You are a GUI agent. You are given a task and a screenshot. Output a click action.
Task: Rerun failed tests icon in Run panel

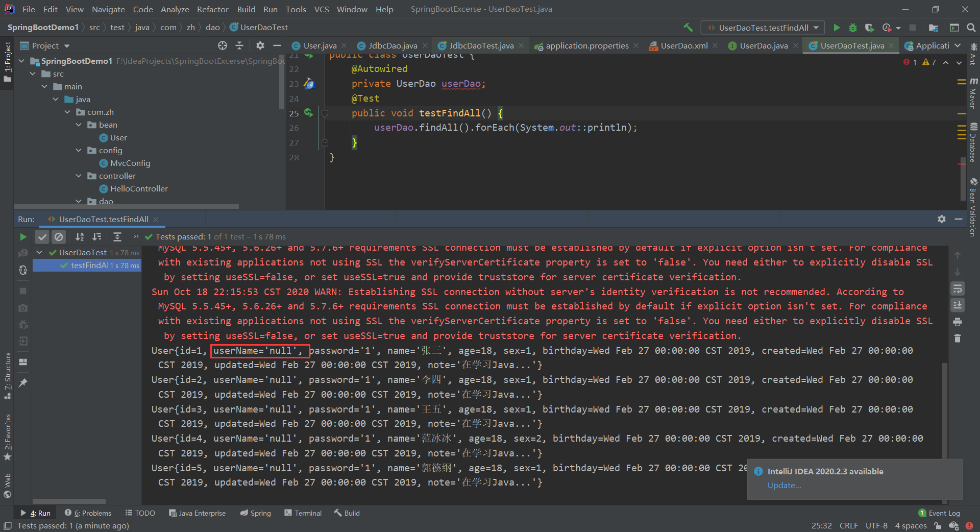pos(23,253)
